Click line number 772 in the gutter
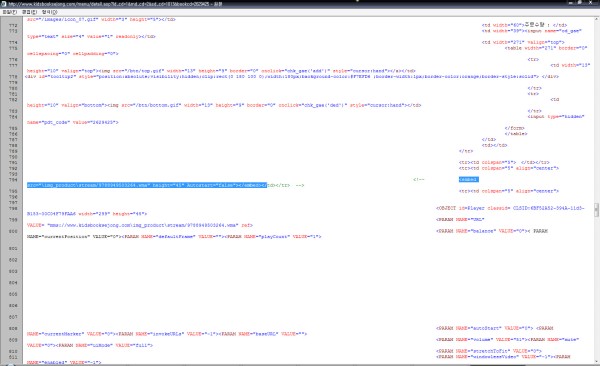Image resolution: width=600 pixels, height=366 pixels. click(13, 25)
